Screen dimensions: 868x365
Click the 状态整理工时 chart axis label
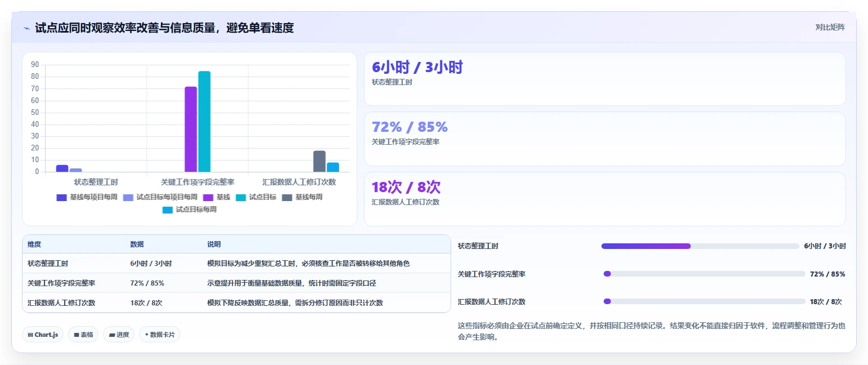[x=96, y=182]
